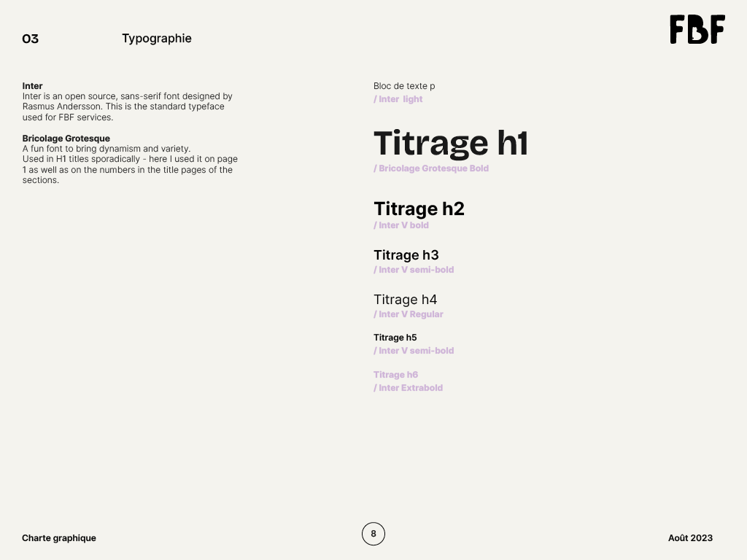Click the bold Inter heading
Image resolution: width=747 pixels, height=560 pixels.
32,86
